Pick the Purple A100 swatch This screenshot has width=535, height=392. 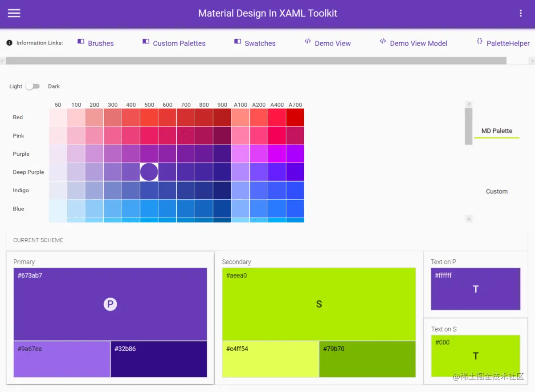[x=241, y=154]
